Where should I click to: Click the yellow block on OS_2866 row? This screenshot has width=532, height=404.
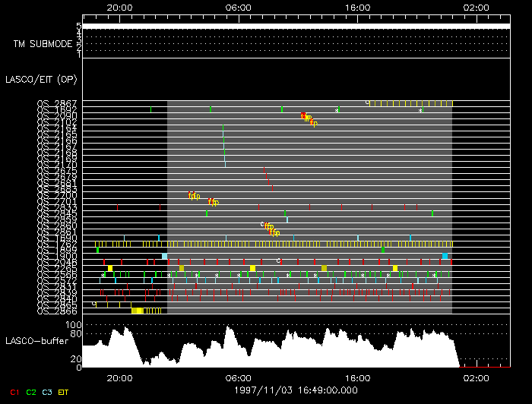137,311
